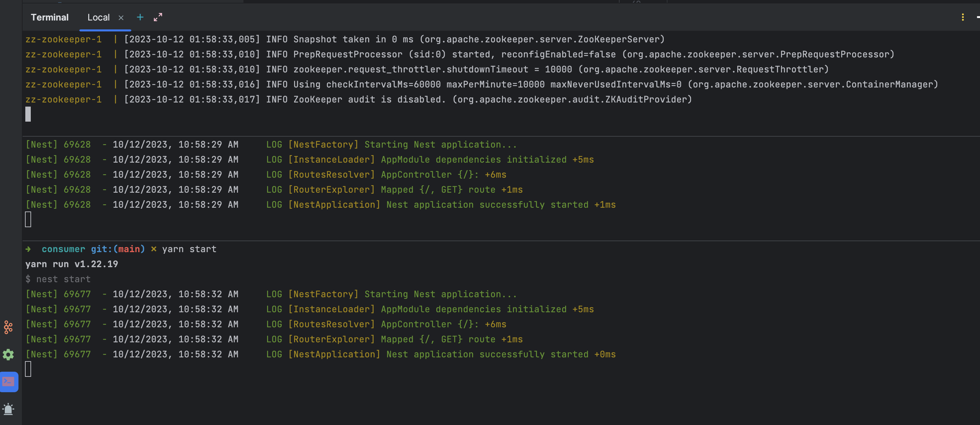Close the Local terminal tab
980x425 pixels.
(x=121, y=17)
